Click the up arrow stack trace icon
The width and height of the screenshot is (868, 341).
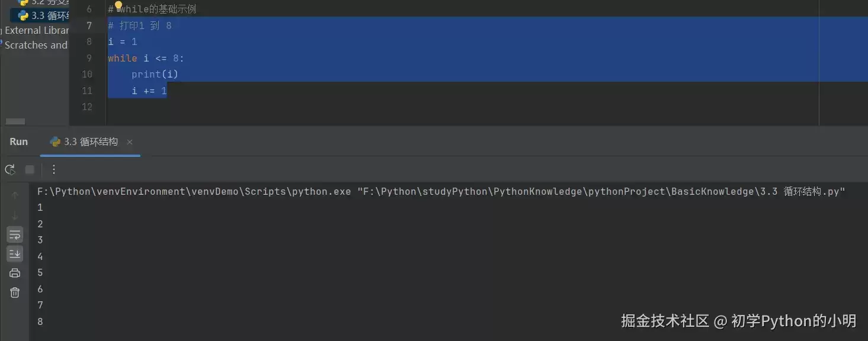pyautogui.click(x=15, y=195)
